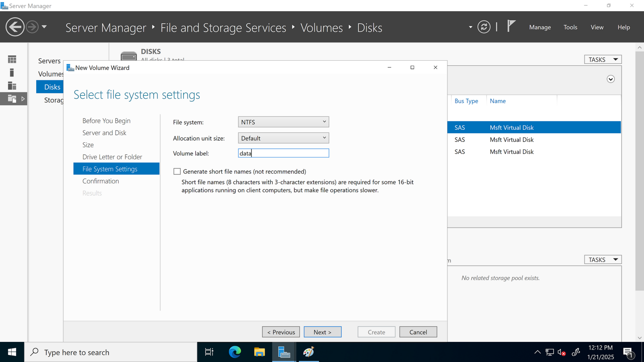Viewport: 644px width, 362px height.
Task: Show hidden icons in the system tray
Action: pyautogui.click(x=537, y=352)
